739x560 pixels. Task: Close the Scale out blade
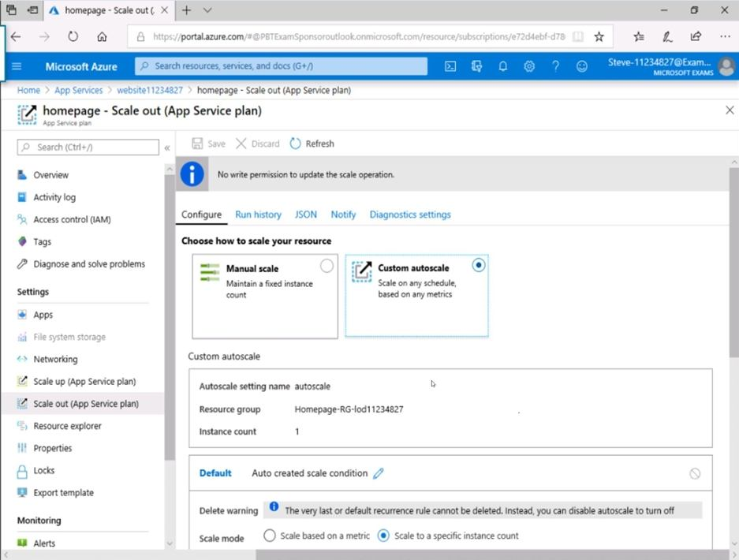coord(729,110)
